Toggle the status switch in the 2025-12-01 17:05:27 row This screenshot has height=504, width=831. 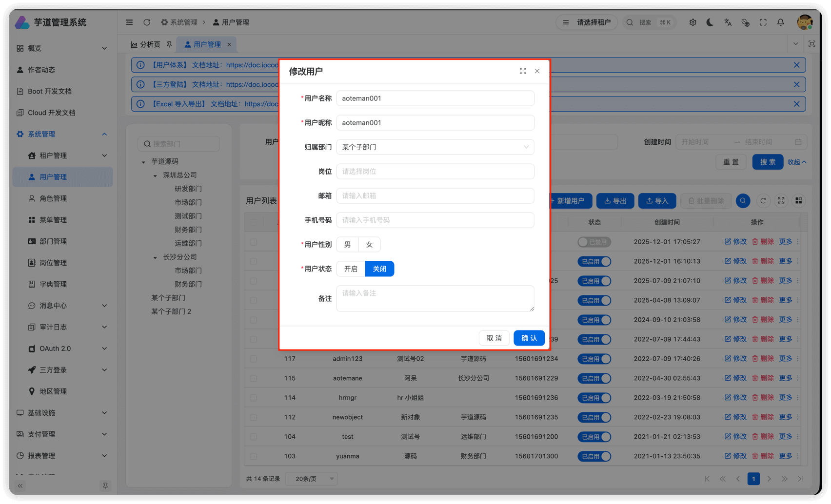594,242
